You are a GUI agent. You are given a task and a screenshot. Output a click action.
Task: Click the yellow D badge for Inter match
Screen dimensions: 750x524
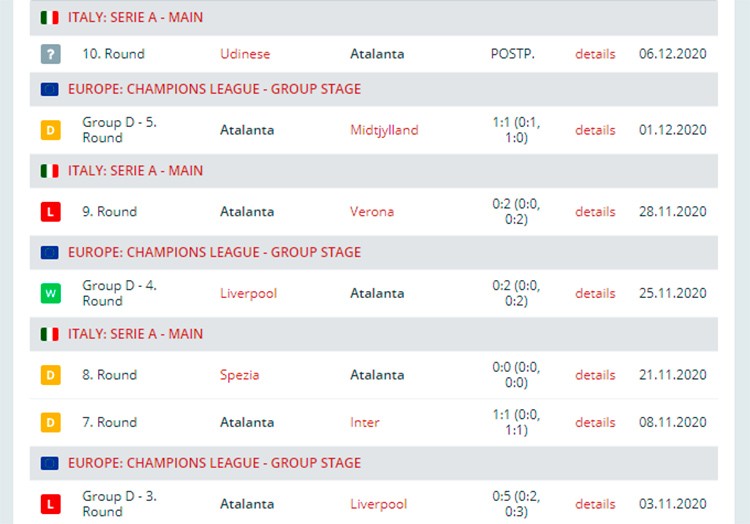[x=51, y=422]
